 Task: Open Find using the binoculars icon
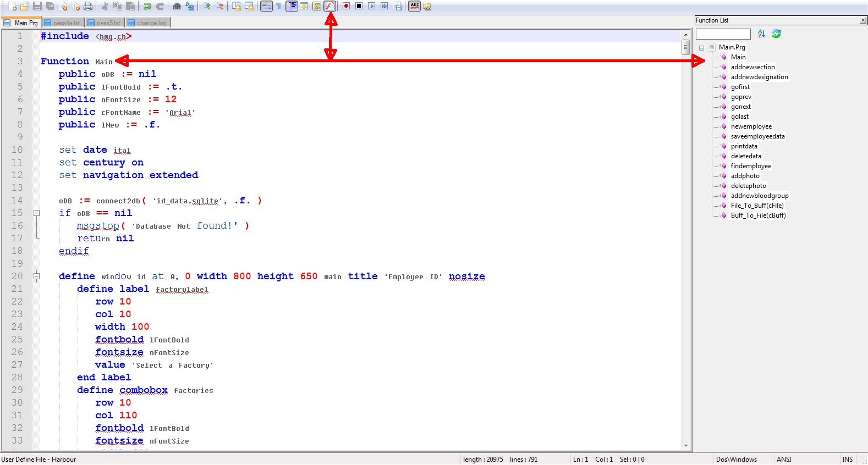177,6
